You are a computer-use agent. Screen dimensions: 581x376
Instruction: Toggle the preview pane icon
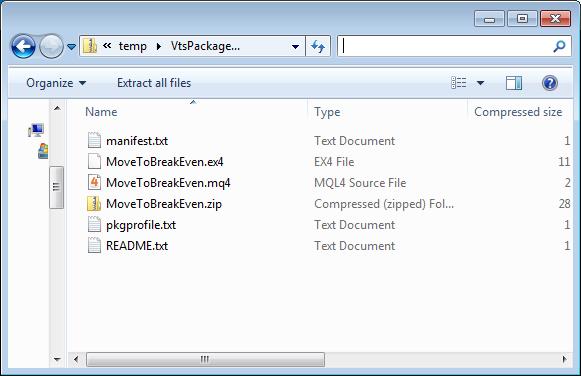[514, 83]
